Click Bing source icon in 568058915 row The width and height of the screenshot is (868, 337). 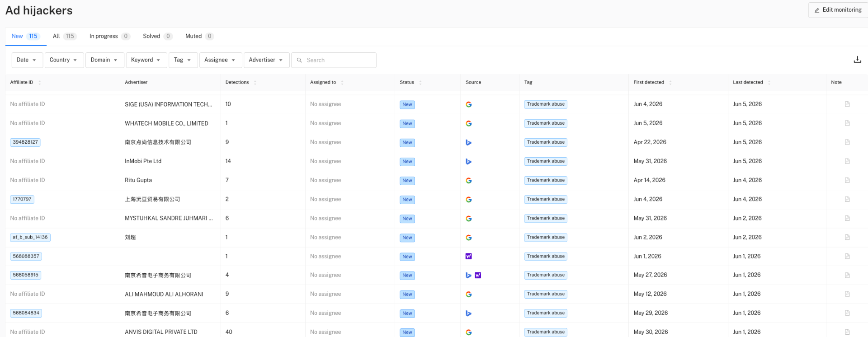coord(469,275)
